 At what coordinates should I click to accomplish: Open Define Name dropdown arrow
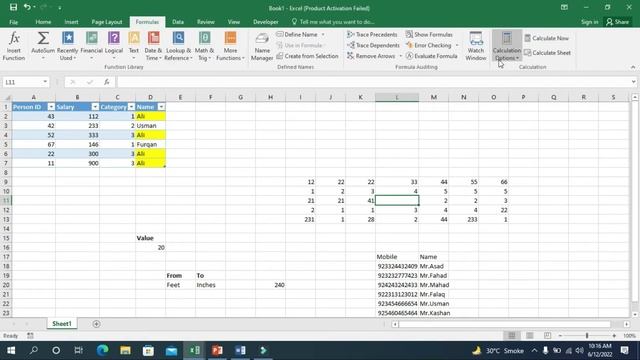pos(323,35)
